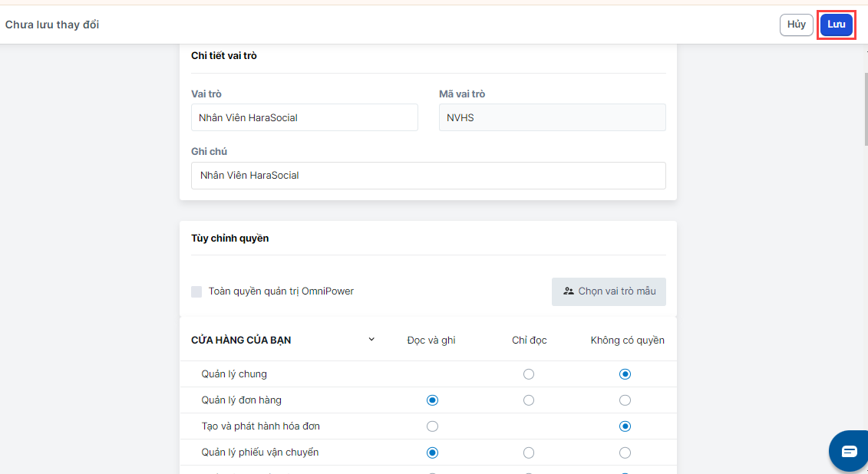Set Quản lý phiếu vận chuyển to Không có quyền
The width and height of the screenshot is (868, 474).
click(625, 453)
